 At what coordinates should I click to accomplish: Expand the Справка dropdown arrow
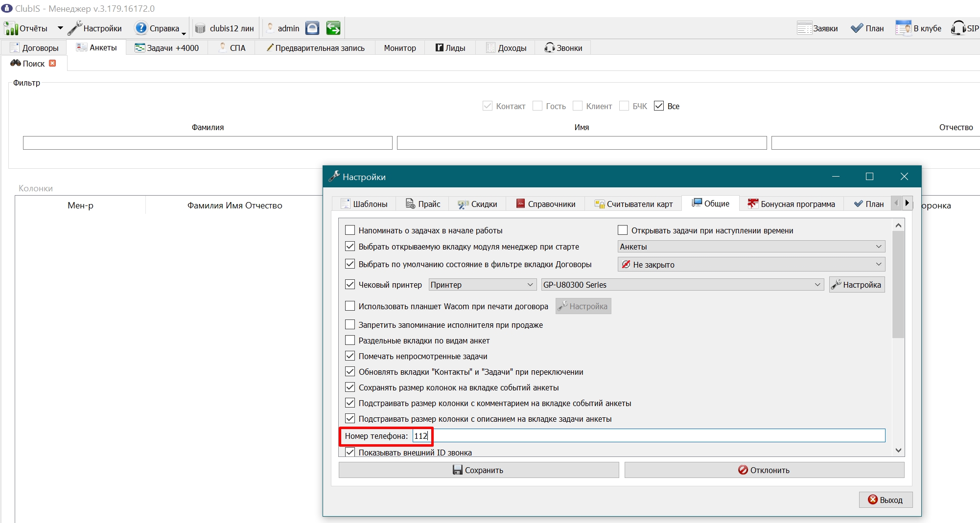click(184, 33)
